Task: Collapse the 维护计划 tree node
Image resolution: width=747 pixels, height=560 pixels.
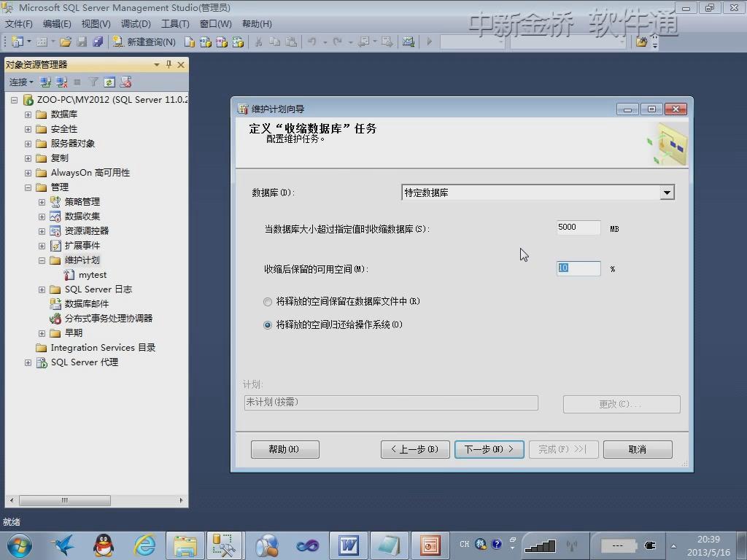Action: coord(42,260)
